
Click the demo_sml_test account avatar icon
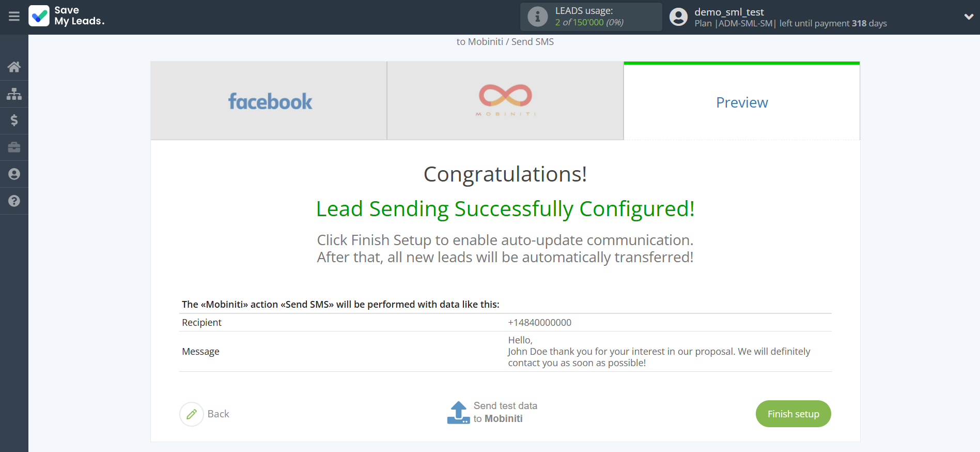[x=678, y=17]
